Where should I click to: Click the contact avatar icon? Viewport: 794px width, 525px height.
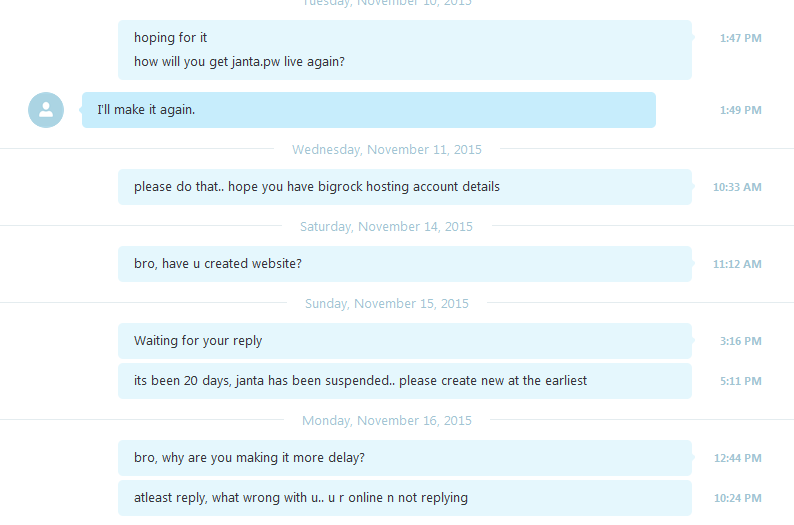[46, 110]
